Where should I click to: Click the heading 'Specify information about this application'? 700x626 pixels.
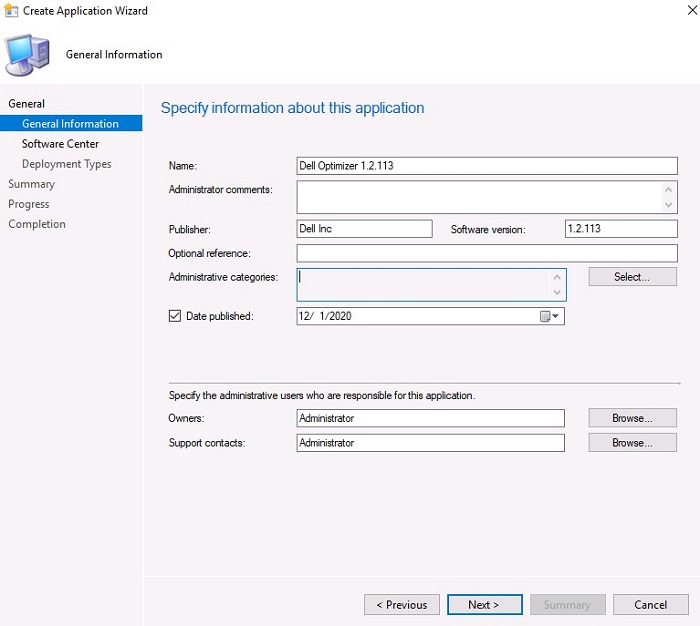tap(292, 108)
